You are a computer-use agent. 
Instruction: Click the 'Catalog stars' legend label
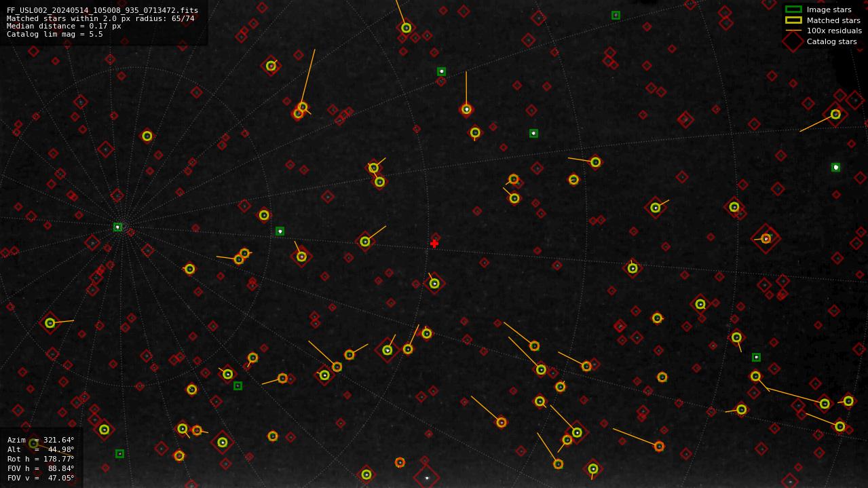[831, 41]
